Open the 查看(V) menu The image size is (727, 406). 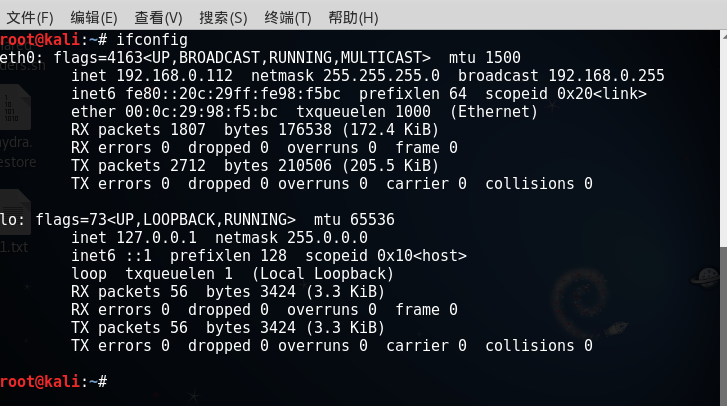(158, 18)
